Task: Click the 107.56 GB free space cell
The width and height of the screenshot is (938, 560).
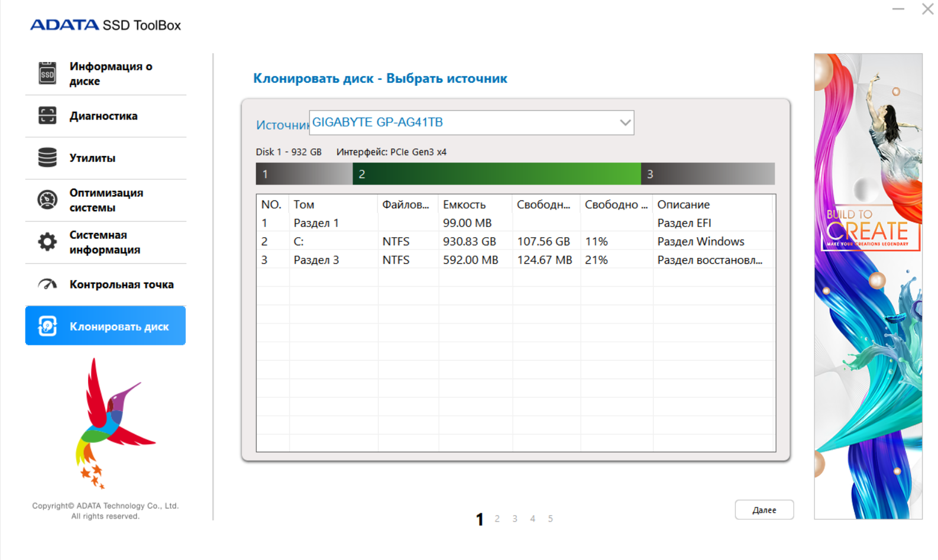Action: [x=544, y=241]
